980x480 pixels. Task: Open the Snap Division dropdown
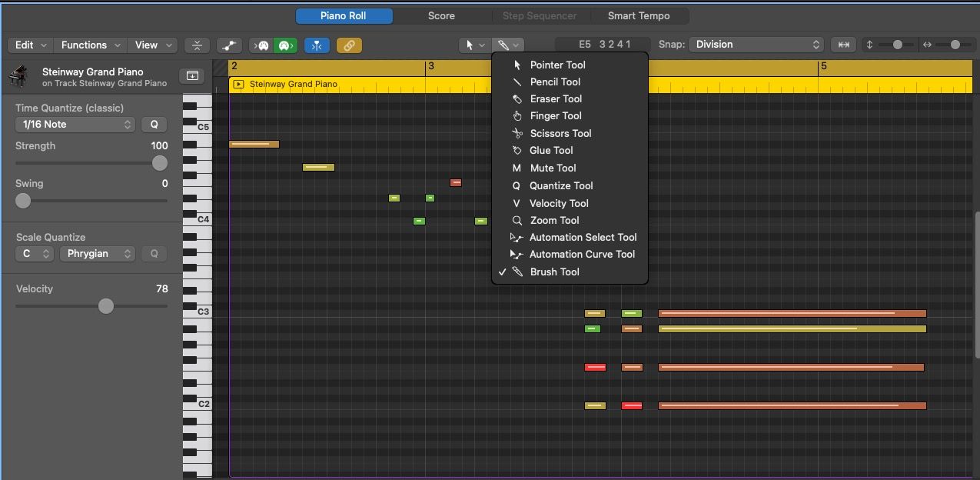pyautogui.click(x=756, y=45)
